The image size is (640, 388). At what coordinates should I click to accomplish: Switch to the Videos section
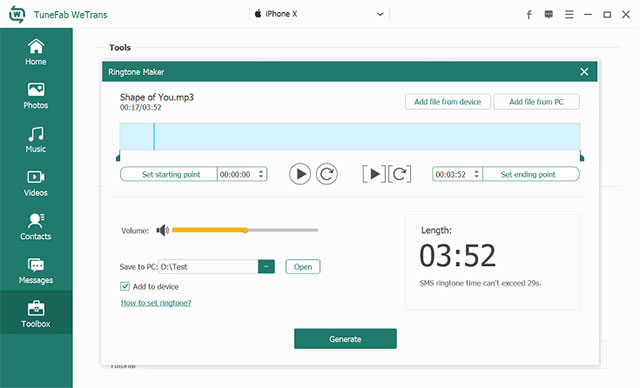tap(36, 183)
